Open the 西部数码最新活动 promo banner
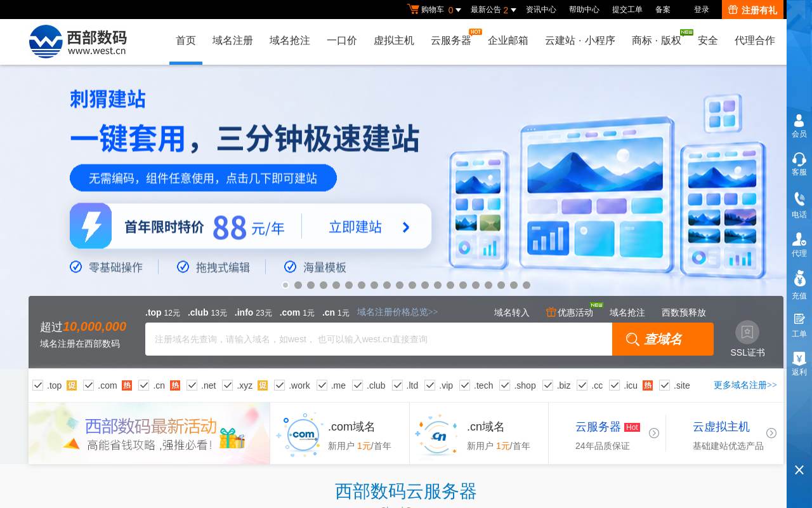812x508 pixels. tap(149, 433)
